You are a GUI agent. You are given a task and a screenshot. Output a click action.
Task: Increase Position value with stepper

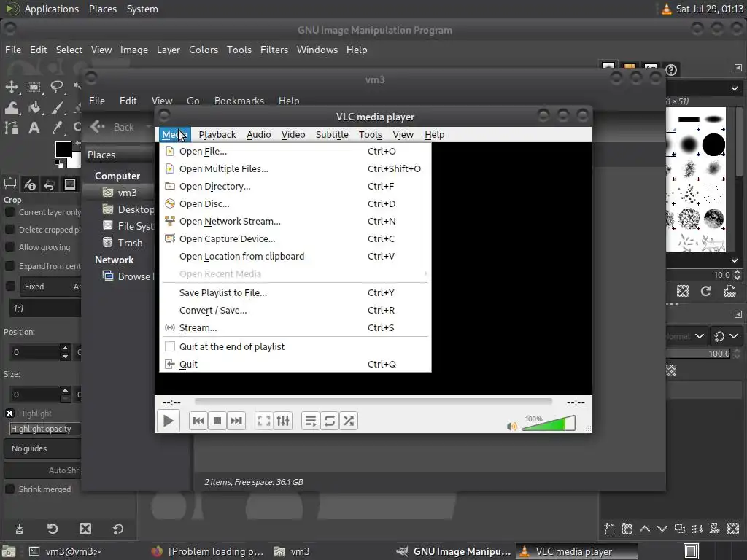65,348
